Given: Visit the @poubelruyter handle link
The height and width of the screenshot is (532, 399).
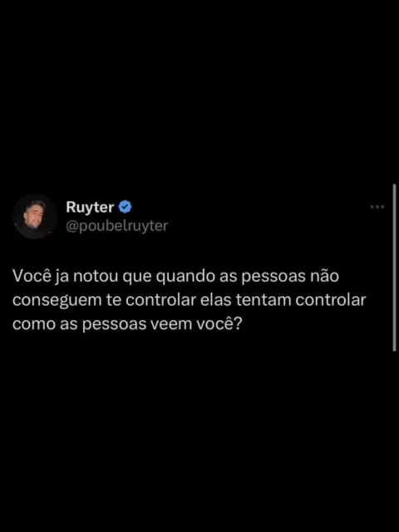Looking at the screenshot, I should click(x=116, y=225).
